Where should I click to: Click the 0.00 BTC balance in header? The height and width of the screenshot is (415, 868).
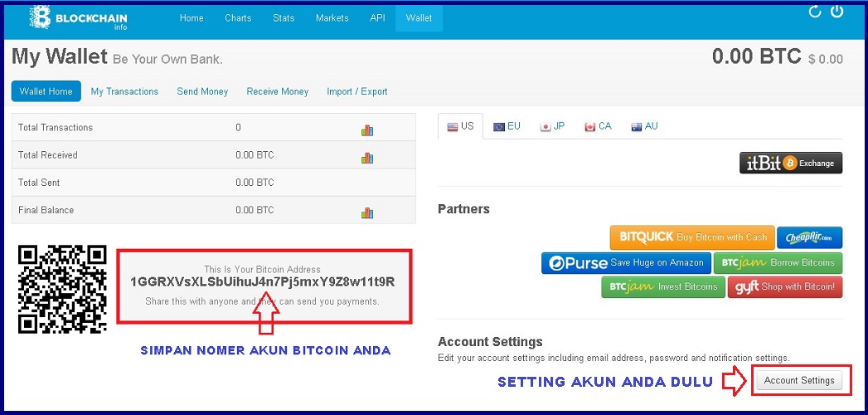[x=756, y=56]
